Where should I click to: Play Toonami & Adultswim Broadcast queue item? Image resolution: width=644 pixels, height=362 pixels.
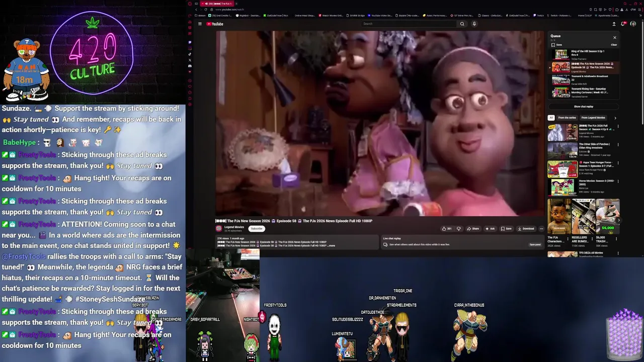(584, 80)
